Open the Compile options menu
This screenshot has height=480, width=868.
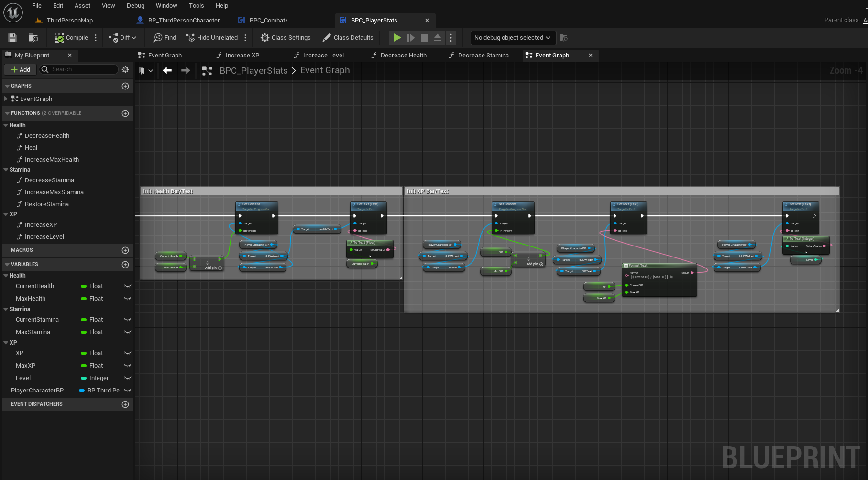pyautogui.click(x=96, y=38)
